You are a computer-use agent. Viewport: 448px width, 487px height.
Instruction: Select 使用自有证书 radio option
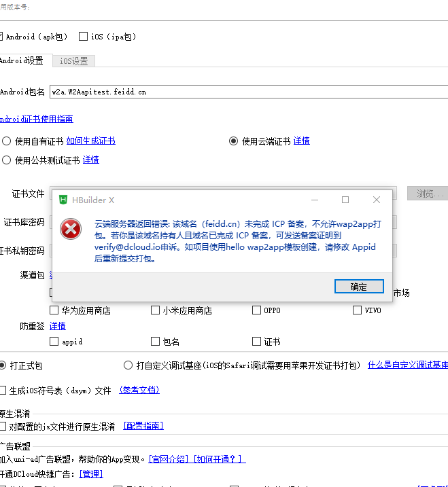click(7, 141)
